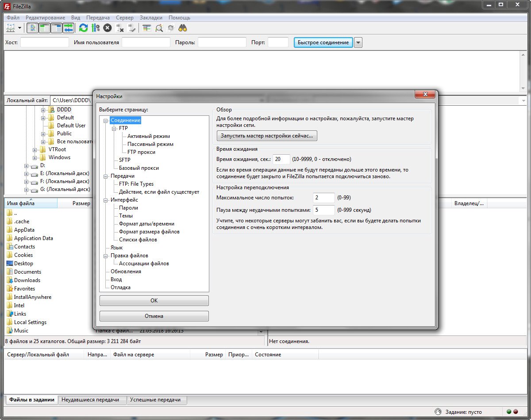Click the Links shortcut folder icon
This screenshot has height=420, width=531.
tap(10, 314)
